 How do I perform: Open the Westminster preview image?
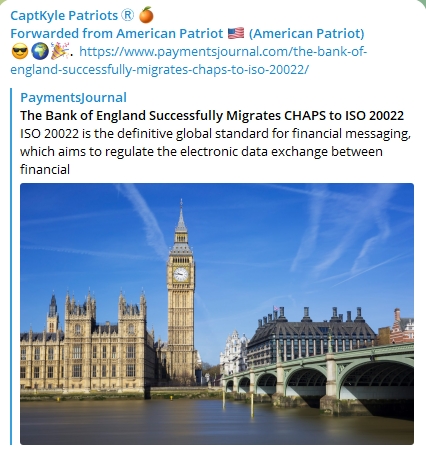(217, 314)
